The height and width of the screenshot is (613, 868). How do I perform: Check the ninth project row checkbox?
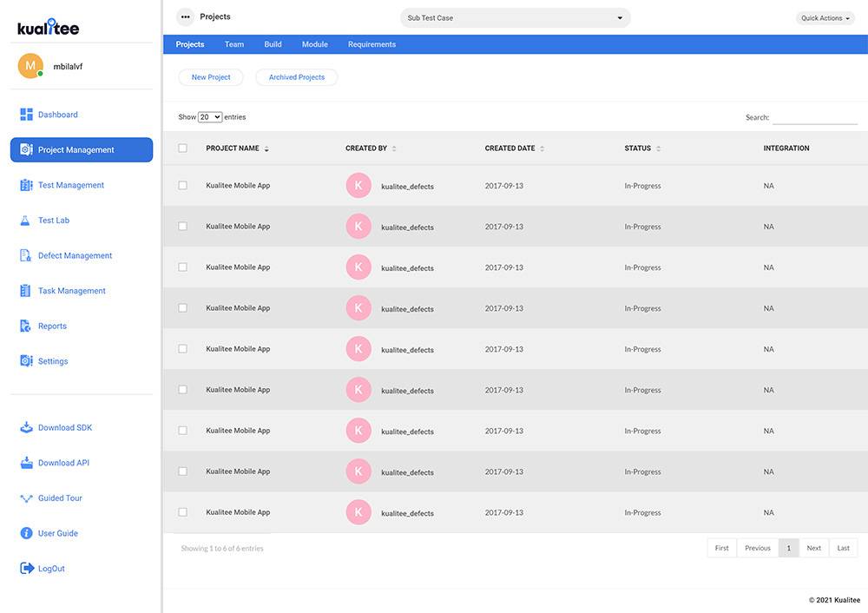click(182, 512)
